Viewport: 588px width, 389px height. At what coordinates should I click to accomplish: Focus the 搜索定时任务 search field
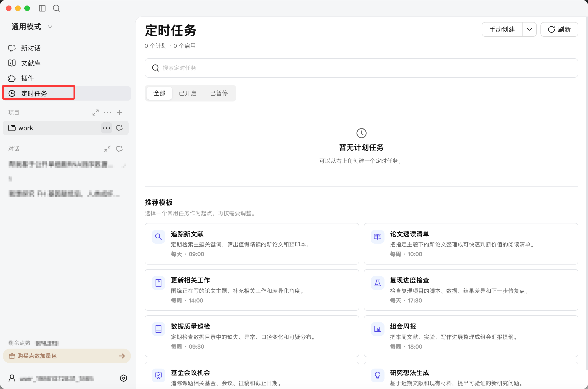361,68
